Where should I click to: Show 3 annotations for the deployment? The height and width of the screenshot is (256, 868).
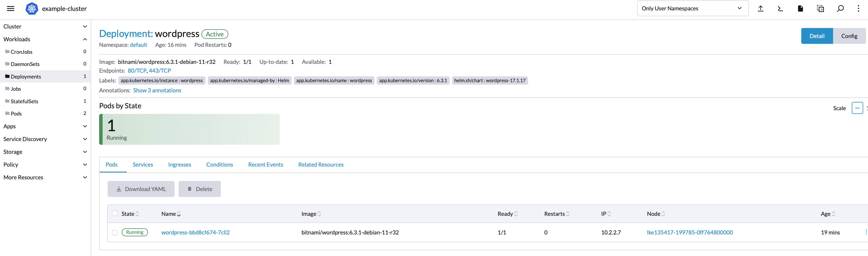point(157,90)
